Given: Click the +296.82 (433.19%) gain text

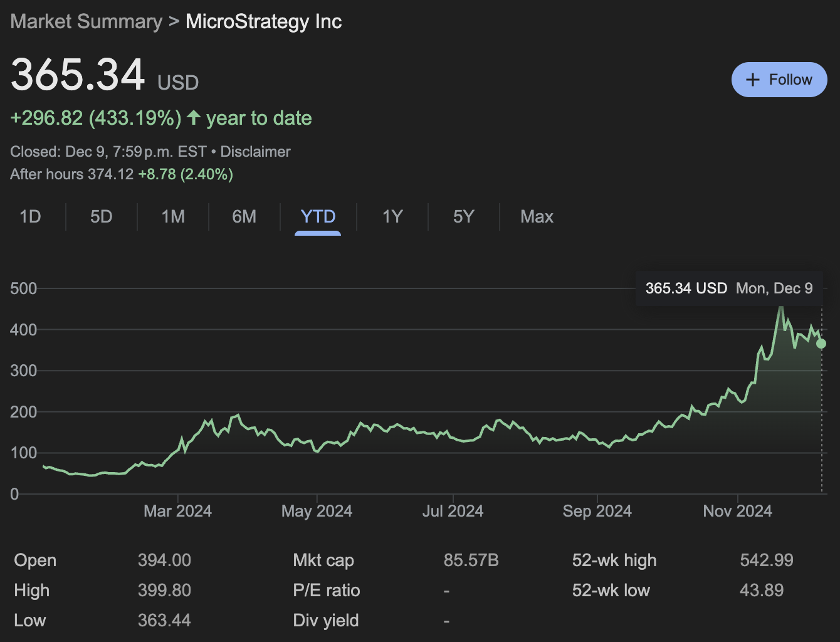Looking at the screenshot, I should 96,118.
